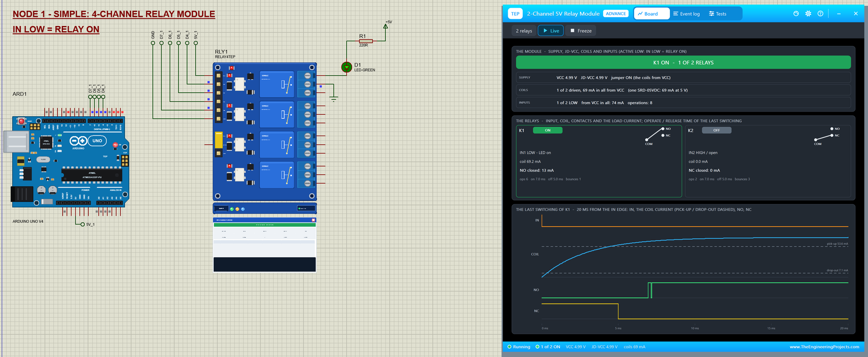The height and width of the screenshot is (357, 868).
Task: Select the D1 green LED symbol
Action: (x=346, y=67)
